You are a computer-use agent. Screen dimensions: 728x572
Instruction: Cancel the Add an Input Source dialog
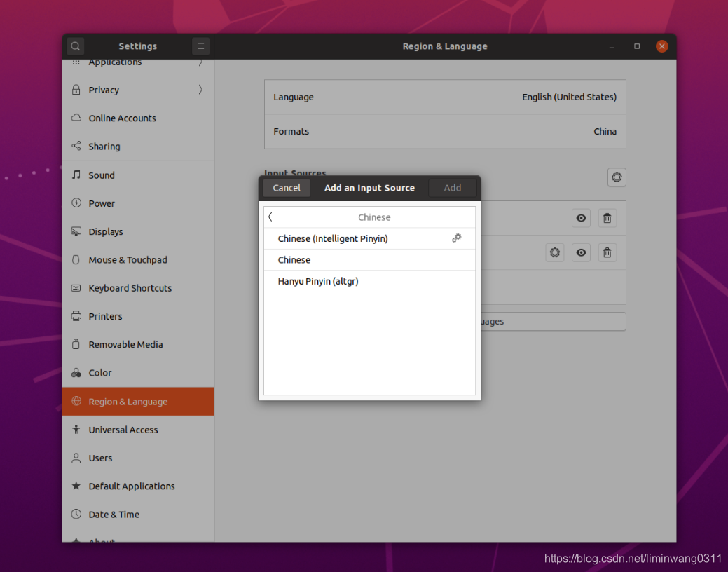pos(287,188)
